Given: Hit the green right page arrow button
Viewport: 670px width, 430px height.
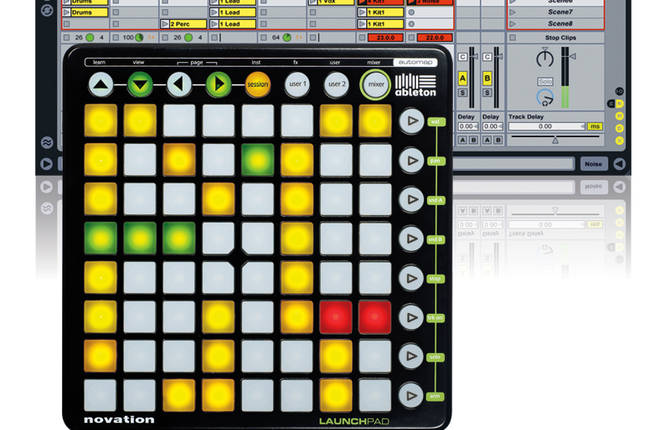Looking at the screenshot, I should tap(218, 84).
